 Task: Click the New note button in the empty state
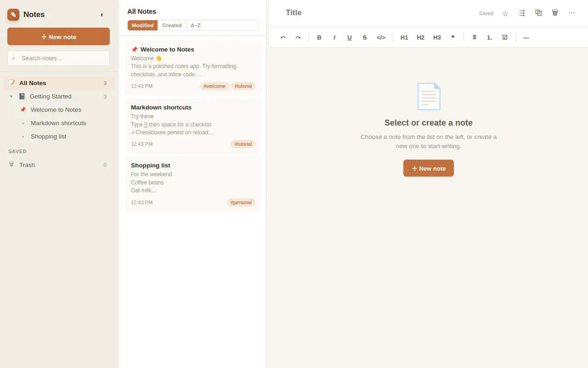(x=429, y=168)
